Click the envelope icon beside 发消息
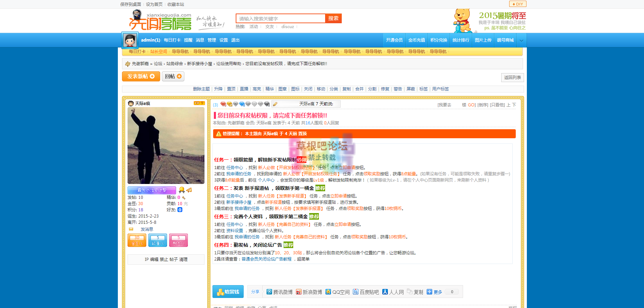644x308 pixels. tap(131, 229)
